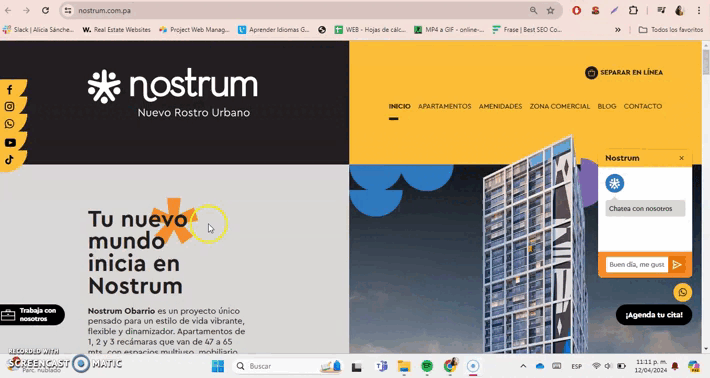Open the WEB - Hojas de cálc... bookmark

click(x=370, y=29)
